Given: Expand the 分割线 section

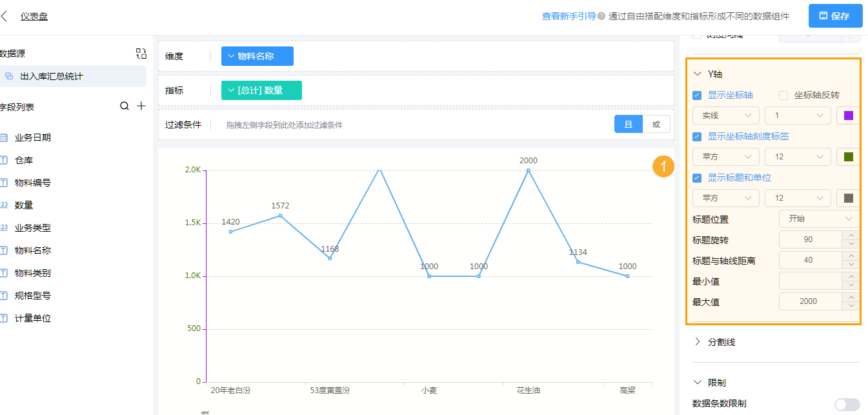Looking at the screenshot, I should [721, 342].
